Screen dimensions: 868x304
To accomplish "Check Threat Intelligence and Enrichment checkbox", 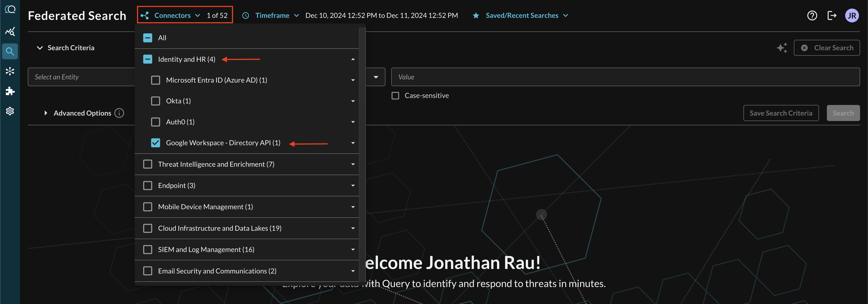I will click(x=148, y=164).
